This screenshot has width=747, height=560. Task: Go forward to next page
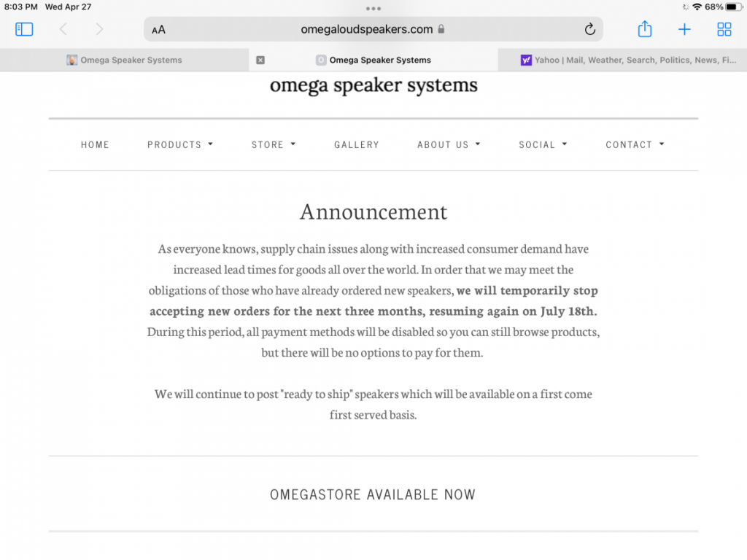(99, 29)
